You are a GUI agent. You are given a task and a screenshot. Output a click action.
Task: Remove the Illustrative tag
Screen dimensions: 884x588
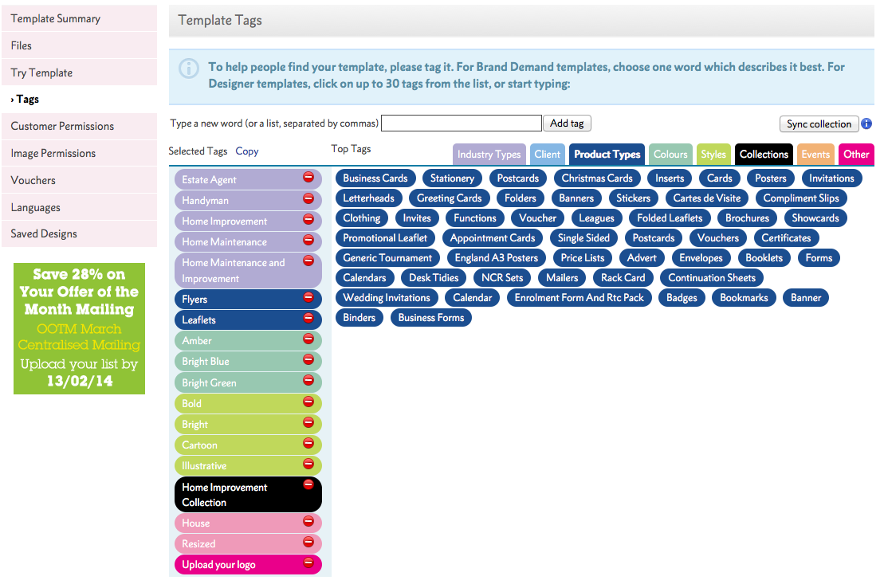coord(308,464)
